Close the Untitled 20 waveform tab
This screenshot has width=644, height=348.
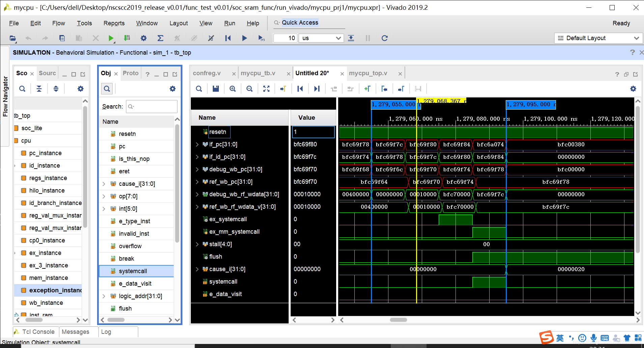click(342, 74)
